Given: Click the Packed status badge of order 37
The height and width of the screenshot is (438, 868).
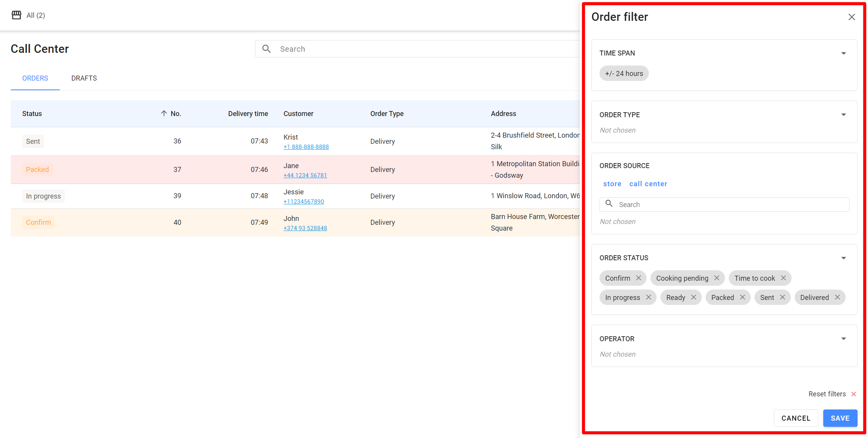Looking at the screenshot, I should click(x=37, y=170).
